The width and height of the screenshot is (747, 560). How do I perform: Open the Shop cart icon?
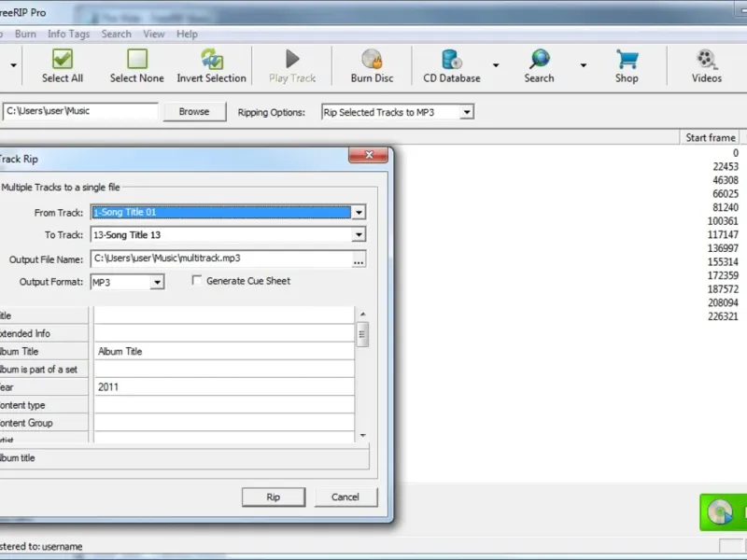click(x=627, y=60)
